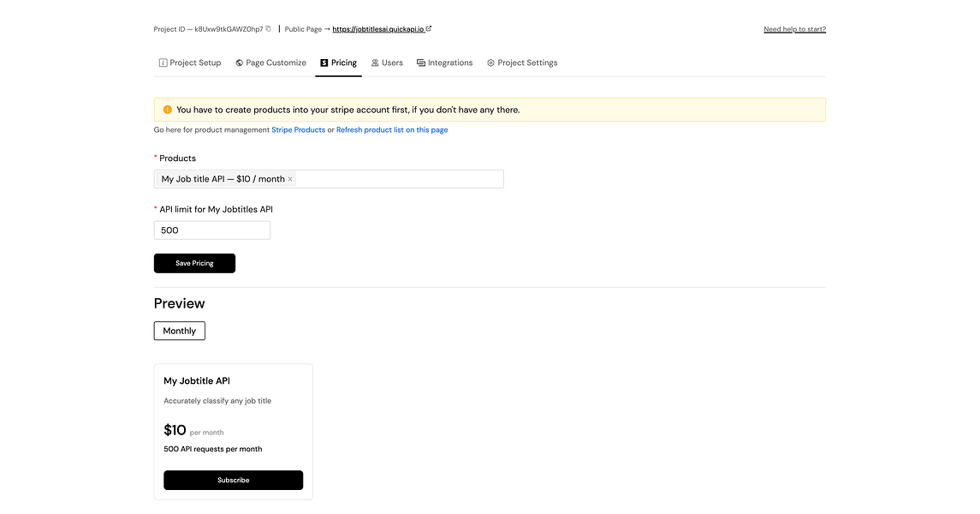The width and height of the screenshot is (980, 514).
Task: Click the gear icon for Project Settings
Action: 490,63
